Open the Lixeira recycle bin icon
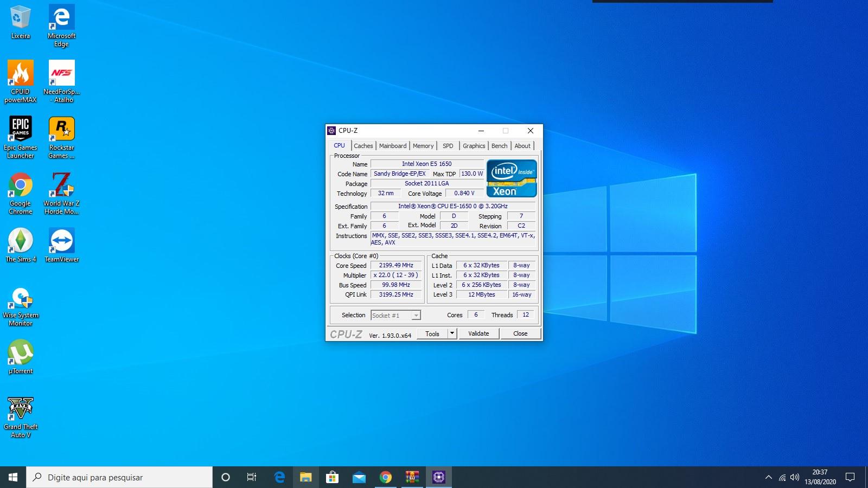The width and height of the screenshot is (868, 488). click(x=20, y=22)
